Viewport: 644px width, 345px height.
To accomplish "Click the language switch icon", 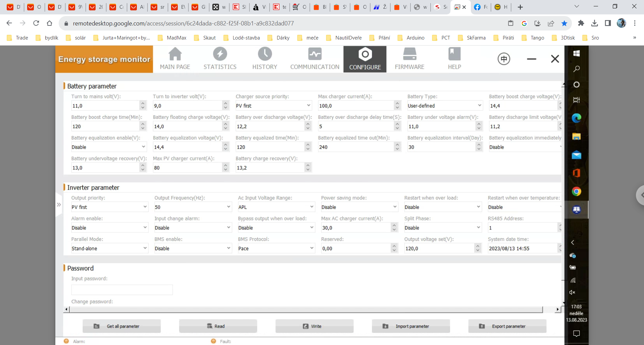I will pos(504,59).
